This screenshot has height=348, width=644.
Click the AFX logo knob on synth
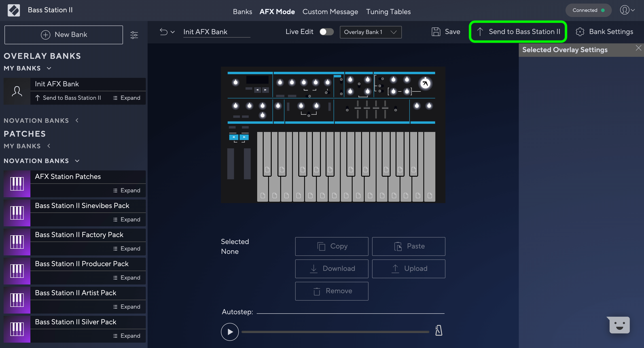[x=425, y=83]
